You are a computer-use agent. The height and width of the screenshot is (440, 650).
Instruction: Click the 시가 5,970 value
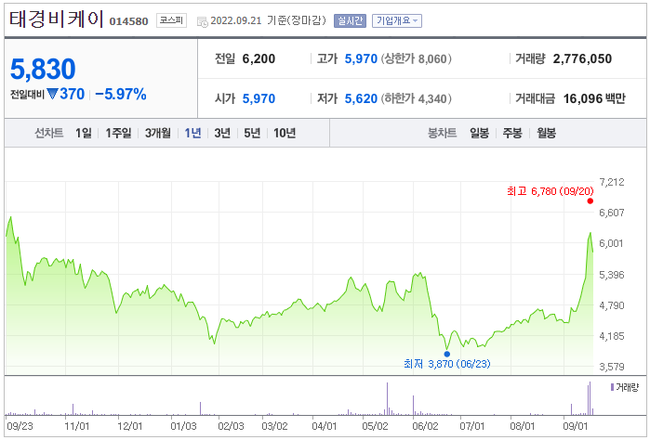coord(259,99)
